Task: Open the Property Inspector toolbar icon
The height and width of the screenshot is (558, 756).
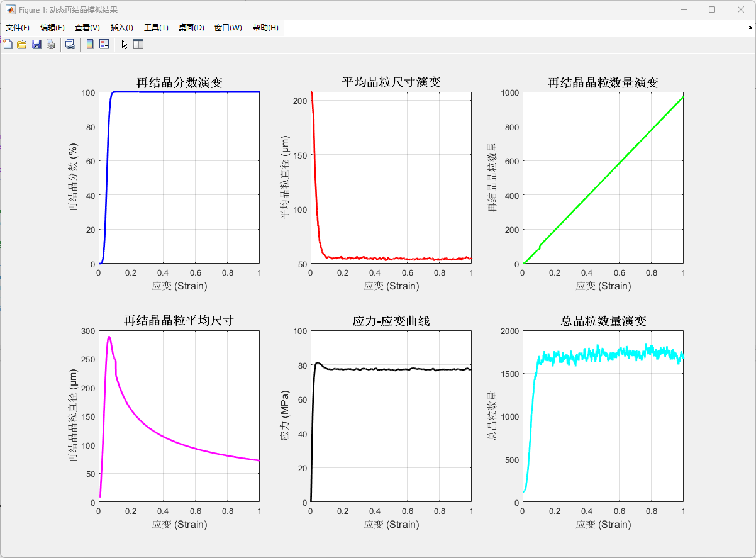Action: [x=138, y=44]
